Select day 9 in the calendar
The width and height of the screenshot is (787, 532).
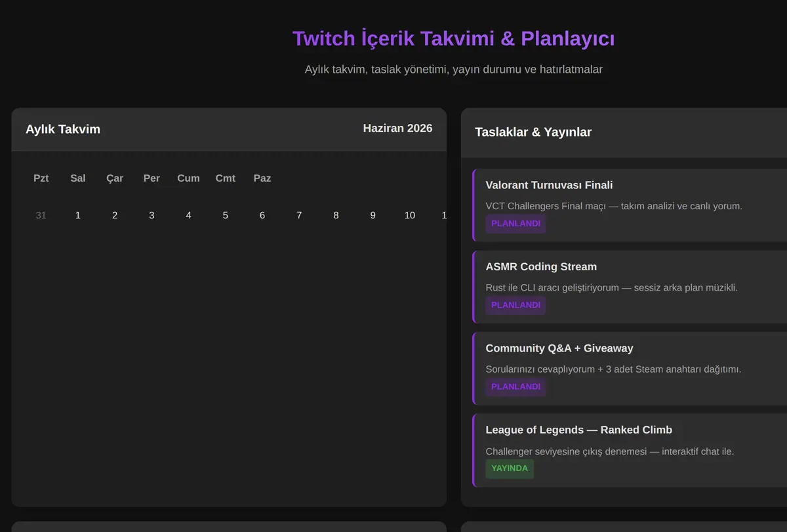(373, 215)
